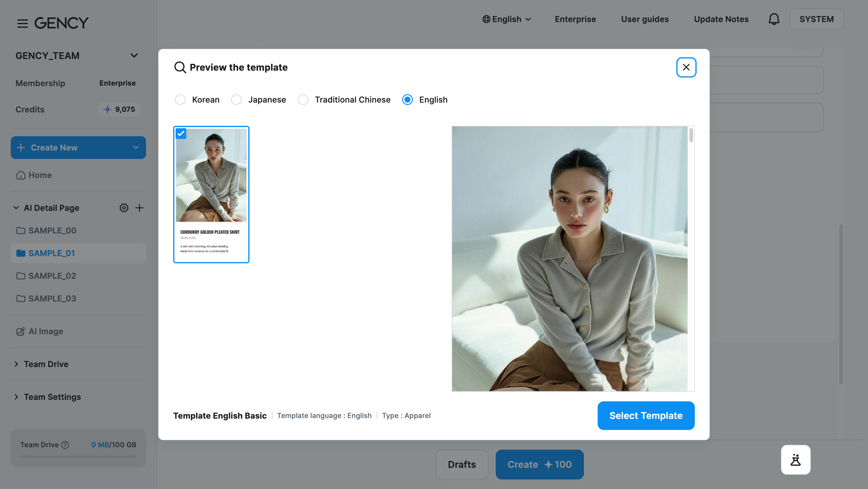Expand the Team Settings section
The height and width of the screenshot is (489, 868).
(16, 397)
